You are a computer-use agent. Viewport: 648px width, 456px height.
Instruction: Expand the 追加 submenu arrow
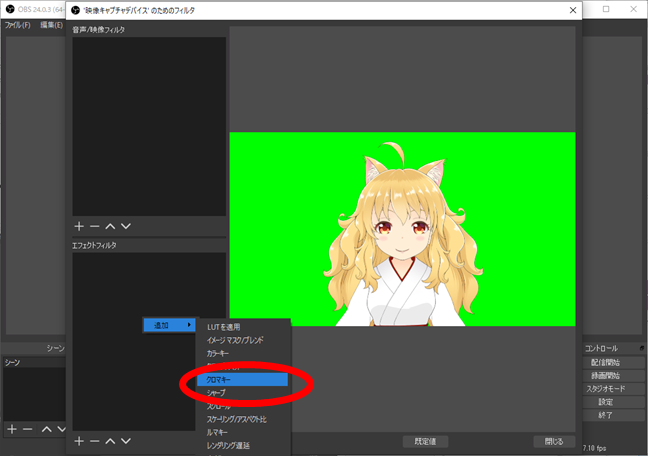point(189,325)
